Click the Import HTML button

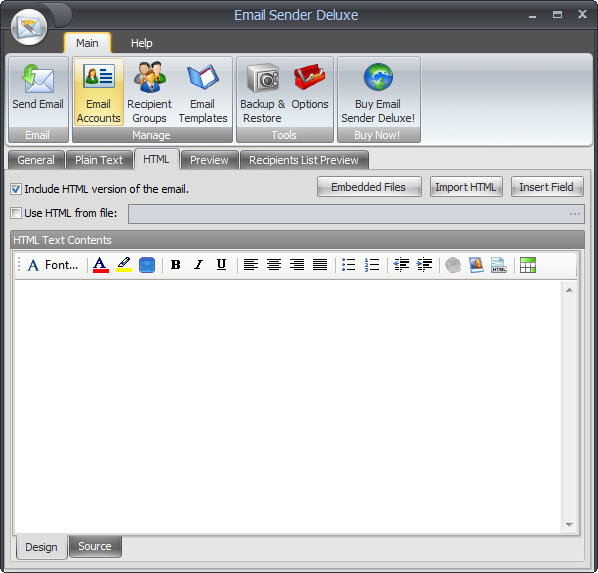[466, 187]
